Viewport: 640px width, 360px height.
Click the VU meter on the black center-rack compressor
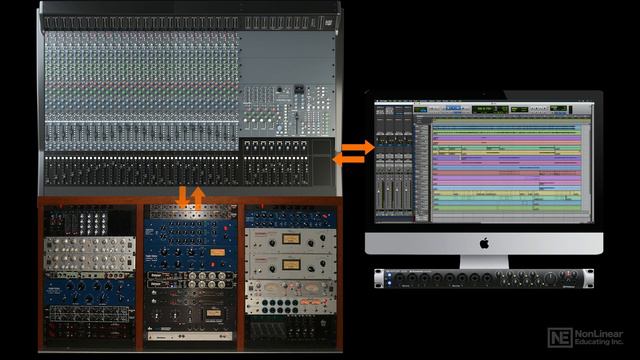coord(213,313)
